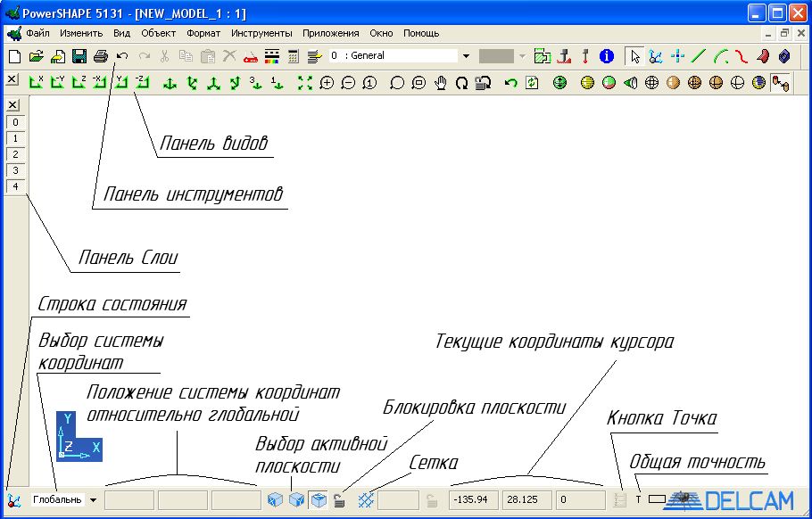Open the Workplane tool icon

[x=656, y=56]
